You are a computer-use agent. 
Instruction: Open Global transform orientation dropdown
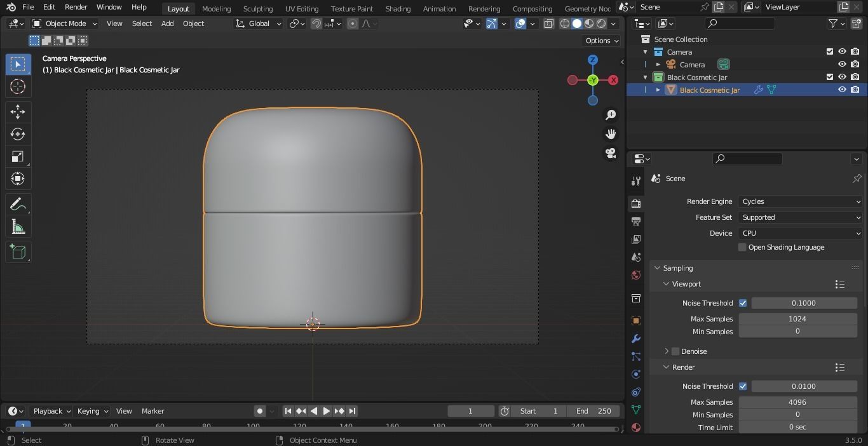[258, 24]
